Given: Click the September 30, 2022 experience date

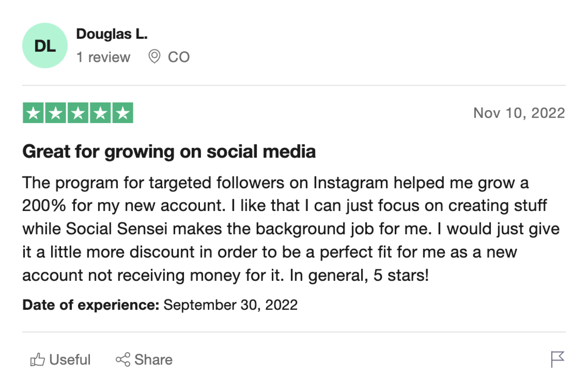Looking at the screenshot, I should pyautogui.click(x=231, y=305).
